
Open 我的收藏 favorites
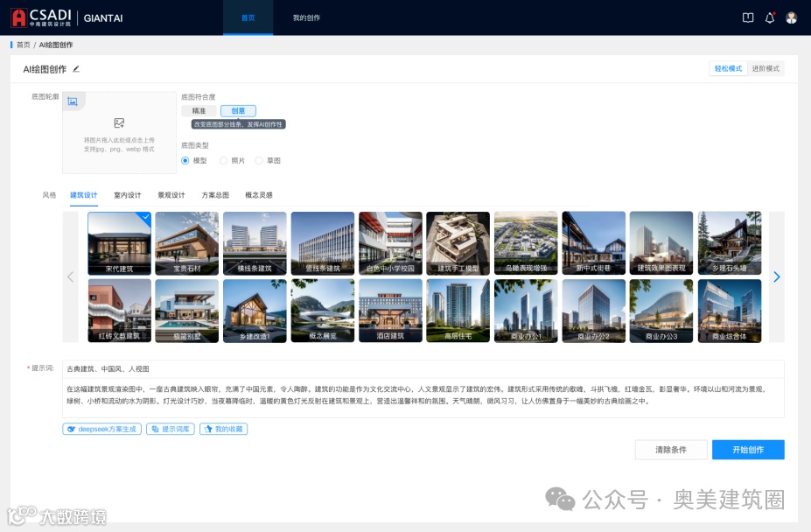223,429
